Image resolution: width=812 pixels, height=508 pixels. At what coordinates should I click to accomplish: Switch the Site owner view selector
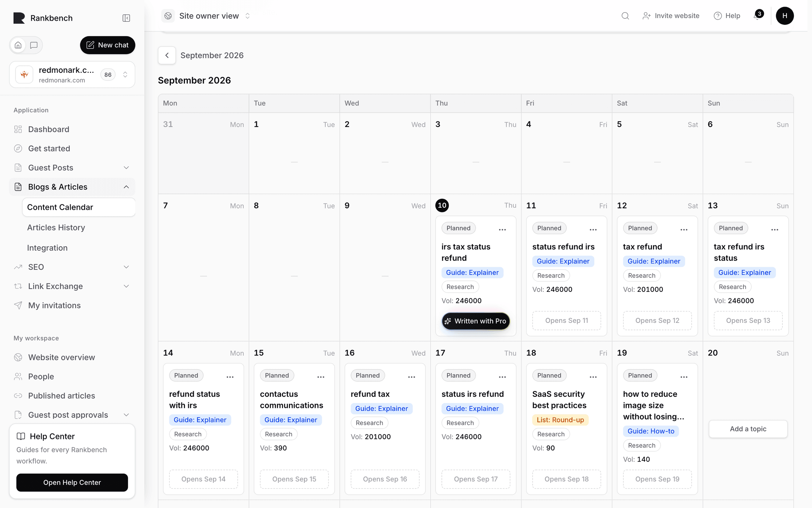[x=206, y=16]
